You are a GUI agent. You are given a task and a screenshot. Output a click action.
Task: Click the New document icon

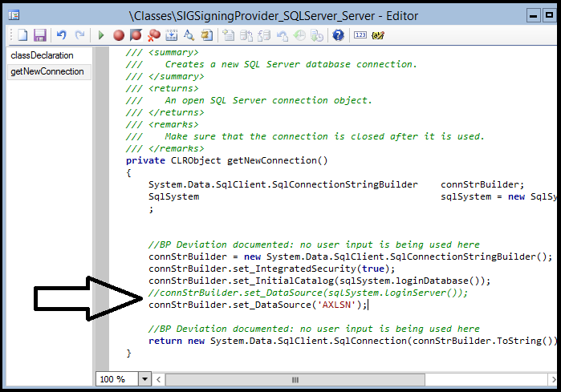pyautogui.click(x=22, y=35)
